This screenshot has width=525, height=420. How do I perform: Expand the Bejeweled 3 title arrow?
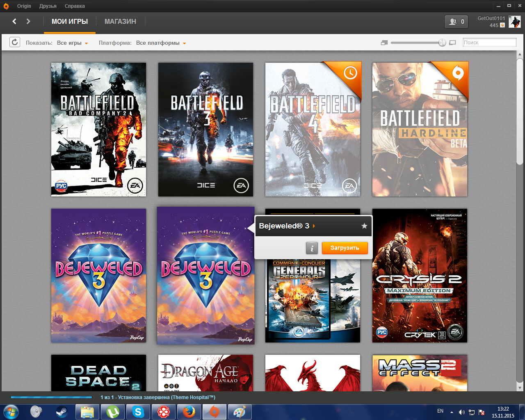click(x=314, y=226)
